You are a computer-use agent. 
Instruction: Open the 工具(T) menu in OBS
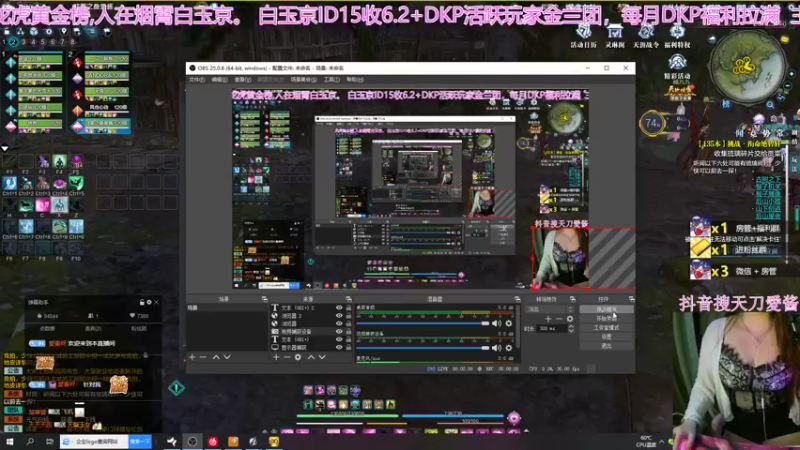pyautogui.click(x=332, y=80)
